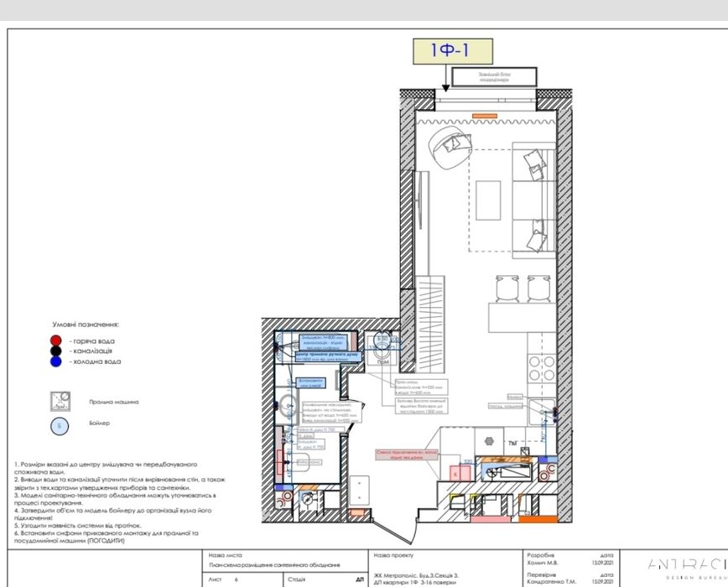Click the red hot water legend circle
Image resolution: width=728 pixels, height=587 pixels.
pos(55,341)
